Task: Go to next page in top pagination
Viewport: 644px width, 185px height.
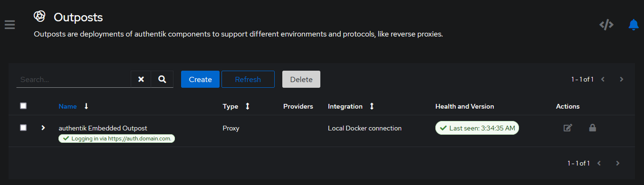Action: (622, 79)
